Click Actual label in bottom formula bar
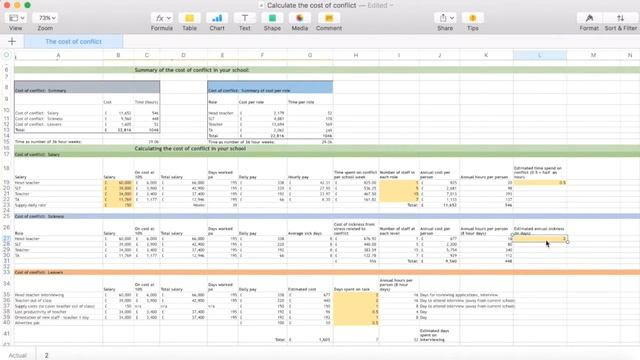640x360 pixels. [18, 356]
